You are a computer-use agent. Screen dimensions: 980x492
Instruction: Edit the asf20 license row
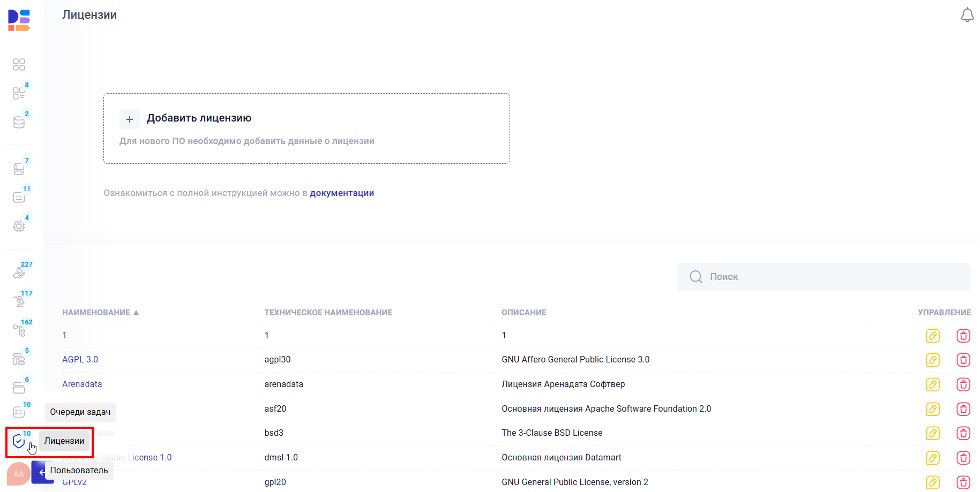(x=932, y=409)
